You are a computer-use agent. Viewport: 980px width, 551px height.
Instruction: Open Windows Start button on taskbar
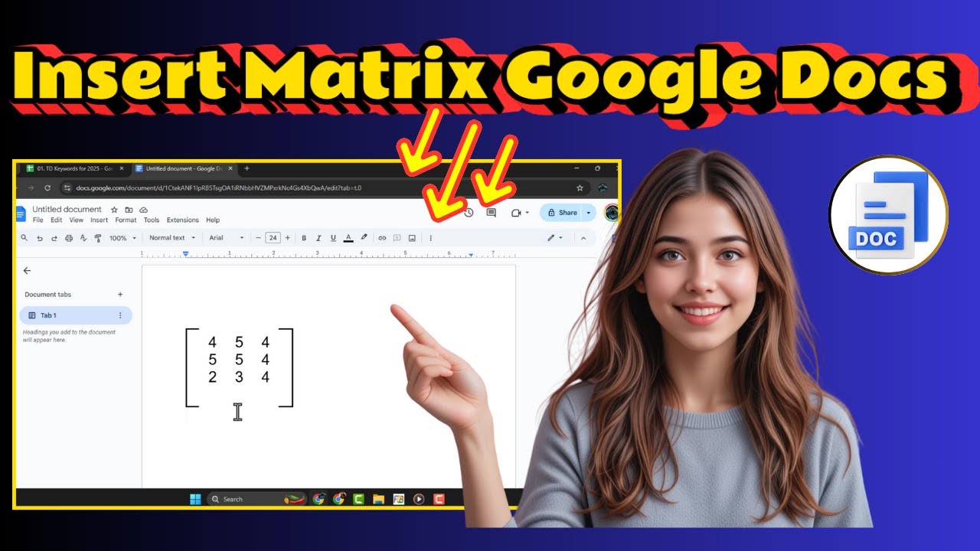[x=195, y=499]
